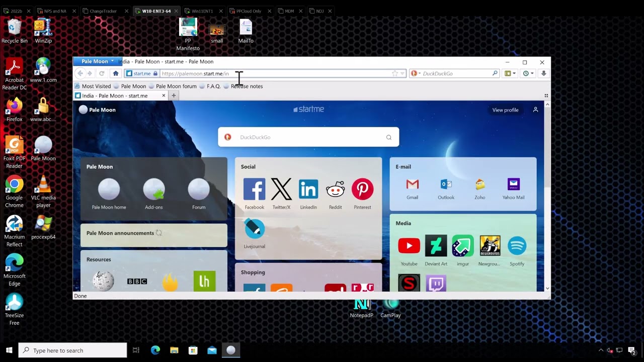This screenshot has width=644, height=362.
Task: Click the View profile button
Action: (x=505, y=110)
